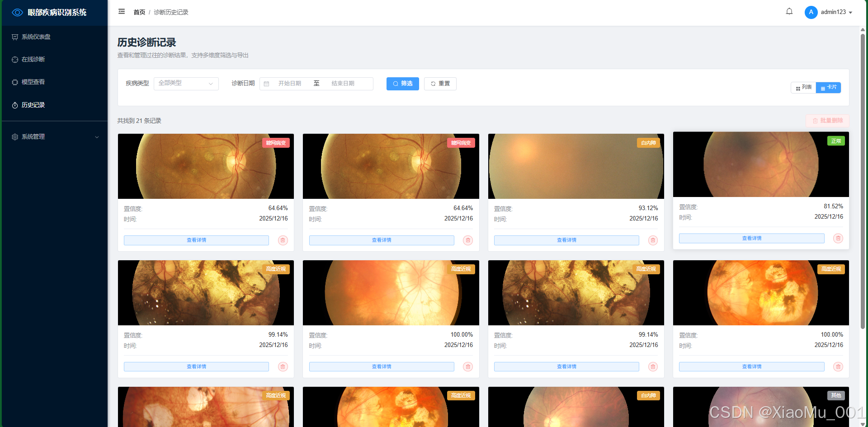This screenshot has width=868, height=427.
Task: Click 开始日期 date field
Action: [290, 84]
